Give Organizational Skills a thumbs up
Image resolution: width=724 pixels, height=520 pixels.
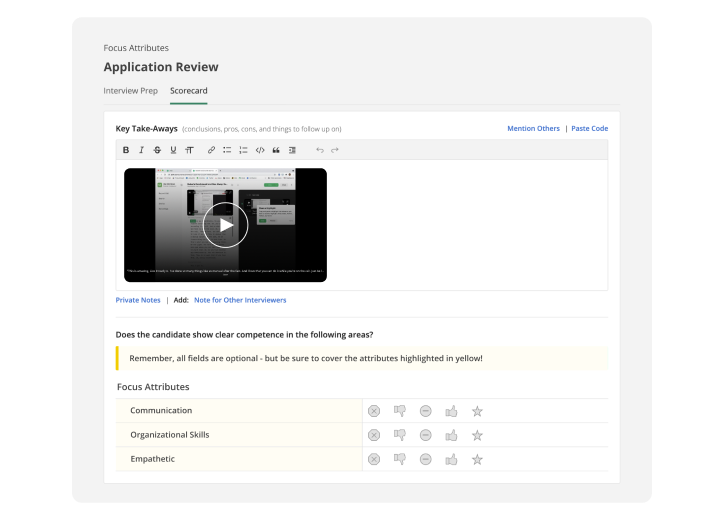tap(451, 435)
